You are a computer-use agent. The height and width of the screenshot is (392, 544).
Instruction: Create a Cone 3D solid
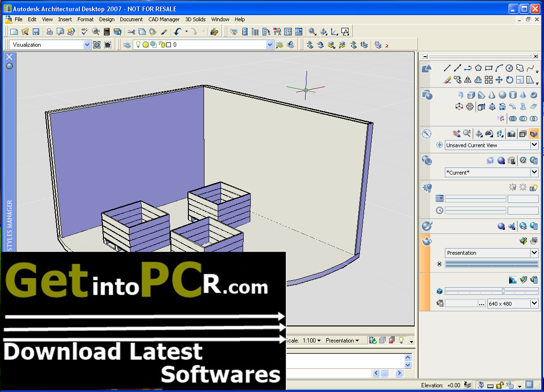pos(492,95)
